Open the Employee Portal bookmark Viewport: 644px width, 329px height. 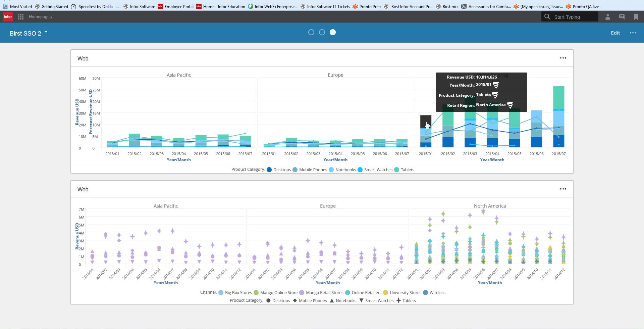(x=175, y=6)
